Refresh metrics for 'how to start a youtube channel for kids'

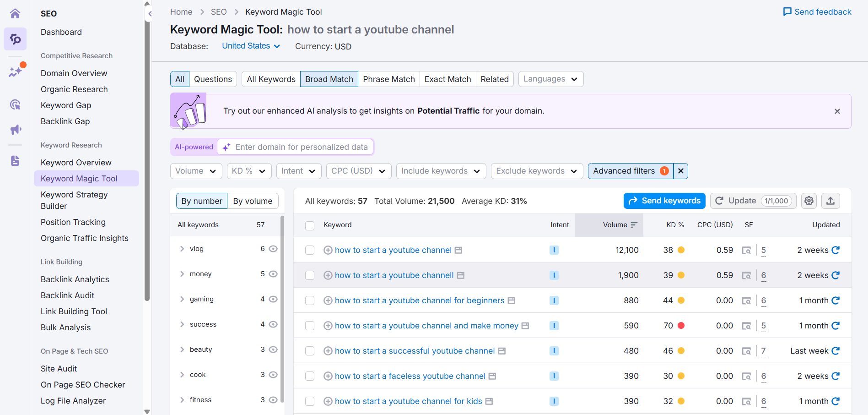pyautogui.click(x=836, y=401)
